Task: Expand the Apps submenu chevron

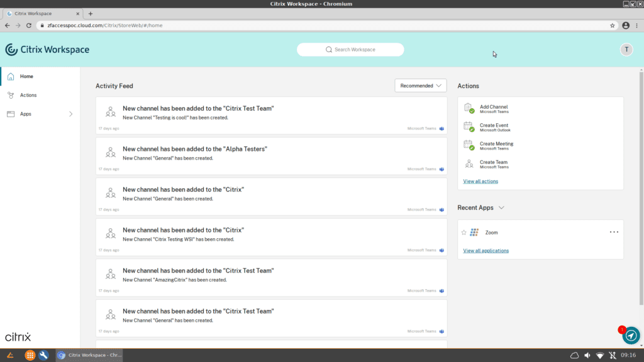Action: point(70,114)
